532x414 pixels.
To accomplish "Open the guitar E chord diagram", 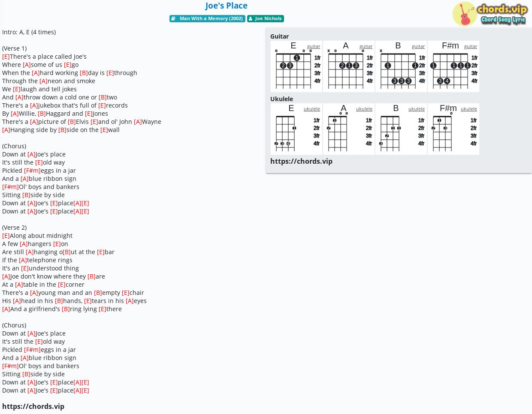I will pyautogui.click(x=296, y=66).
